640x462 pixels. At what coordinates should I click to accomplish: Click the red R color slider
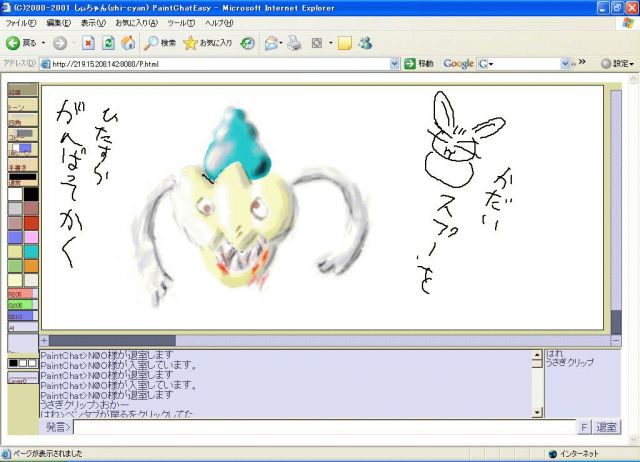tap(23, 293)
